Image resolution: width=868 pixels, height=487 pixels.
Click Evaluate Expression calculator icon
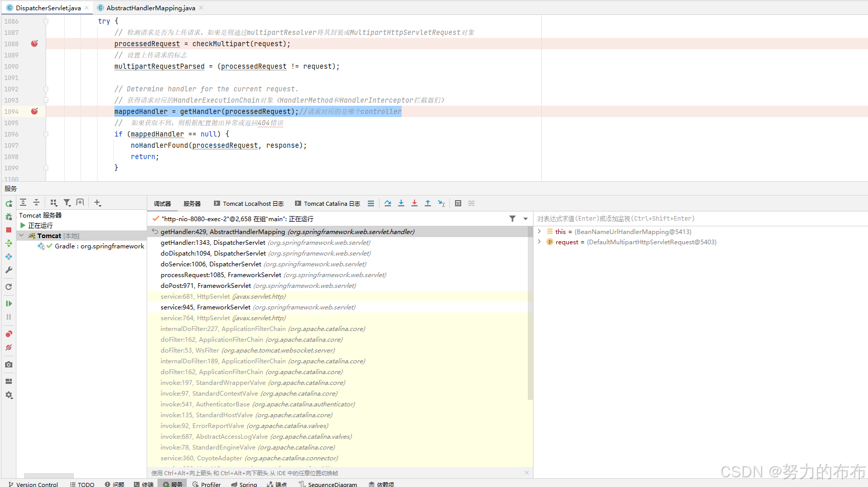tap(458, 203)
